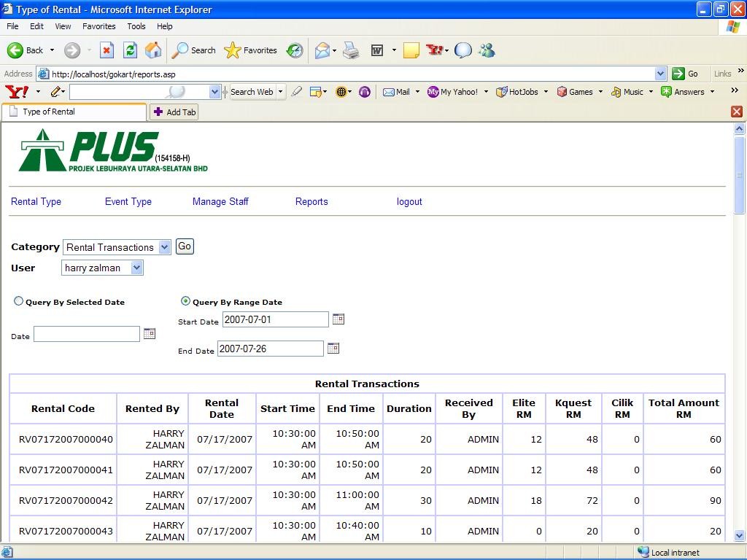Select the Query By Selected Date radio button
747x560 pixels.
(x=18, y=300)
